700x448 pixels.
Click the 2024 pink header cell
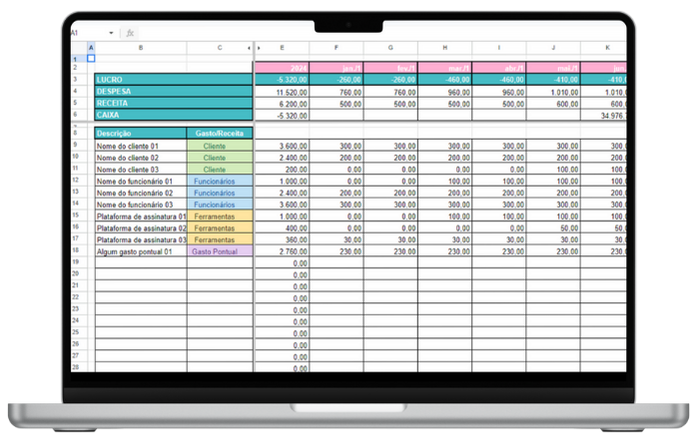click(282, 68)
